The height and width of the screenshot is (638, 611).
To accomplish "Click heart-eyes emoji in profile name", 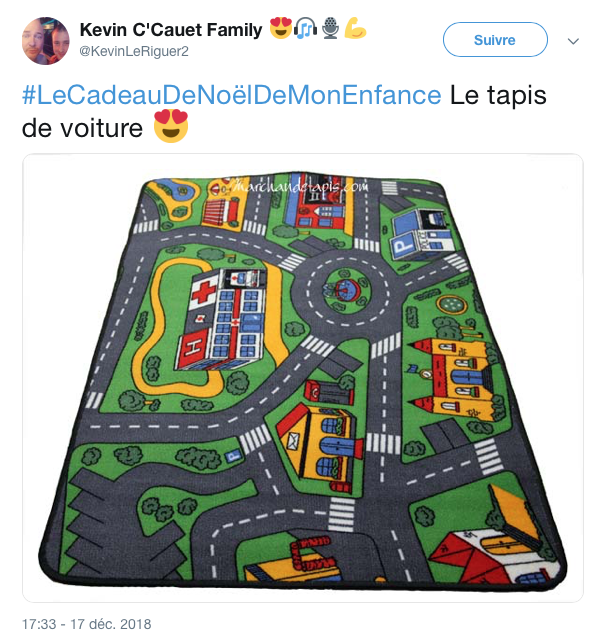I will pyautogui.click(x=281, y=28).
